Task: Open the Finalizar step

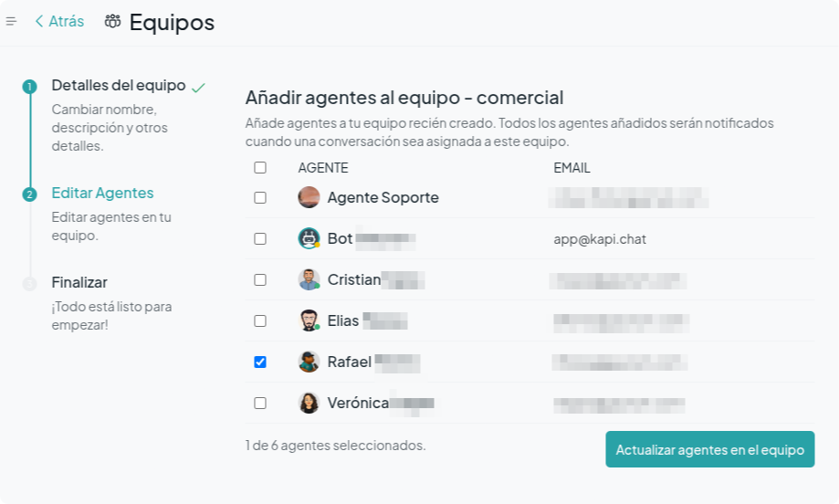Action: coord(79,282)
